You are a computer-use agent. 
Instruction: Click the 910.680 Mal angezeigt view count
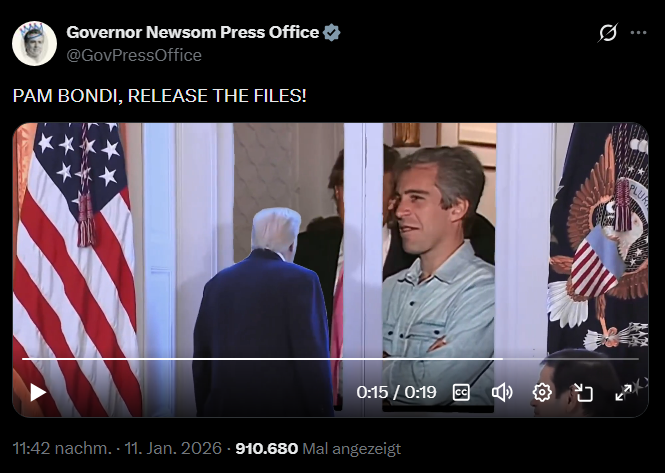tap(318, 448)
